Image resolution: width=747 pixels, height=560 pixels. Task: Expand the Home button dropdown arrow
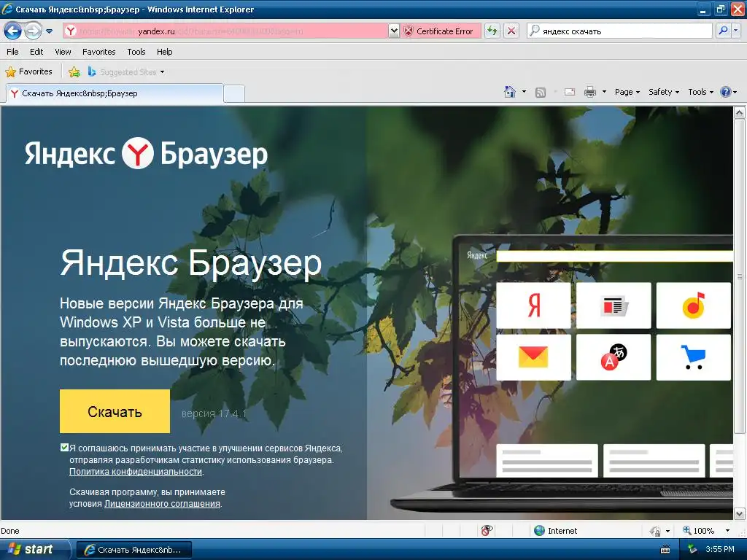524,92
